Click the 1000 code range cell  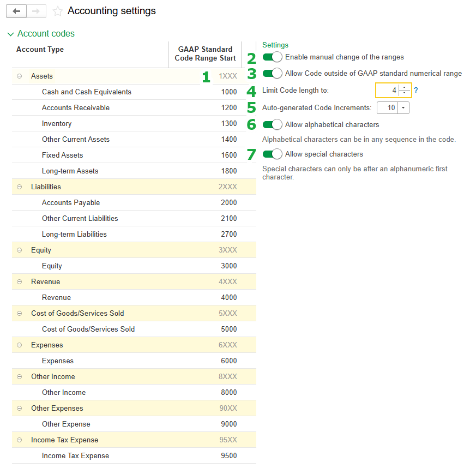tap(229, 92)
